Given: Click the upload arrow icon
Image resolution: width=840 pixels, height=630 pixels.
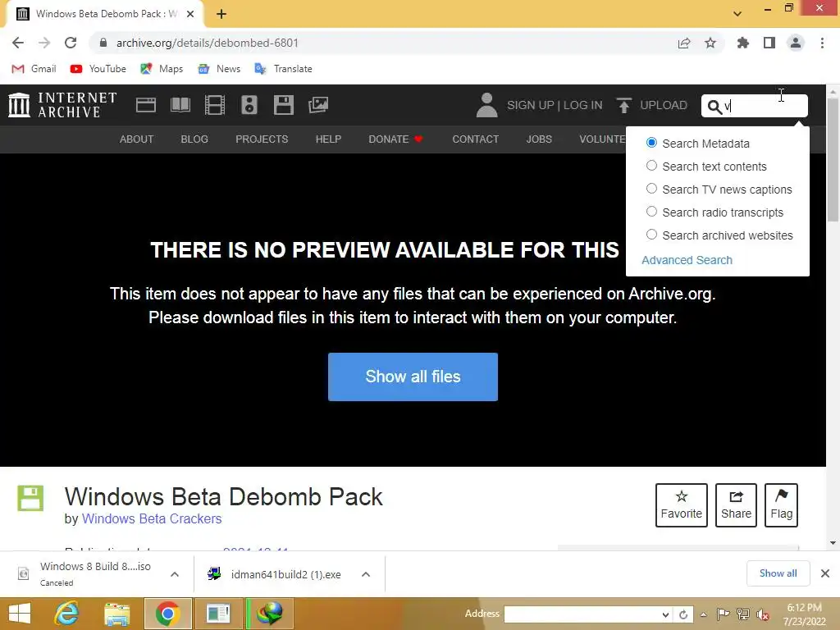Looking at the screenshot, I should [623, 105].
